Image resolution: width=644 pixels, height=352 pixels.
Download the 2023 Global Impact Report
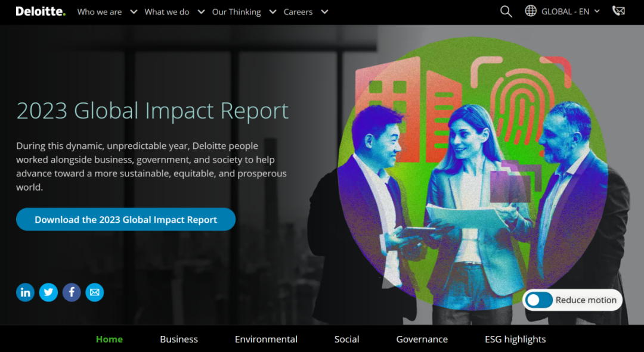126,220
